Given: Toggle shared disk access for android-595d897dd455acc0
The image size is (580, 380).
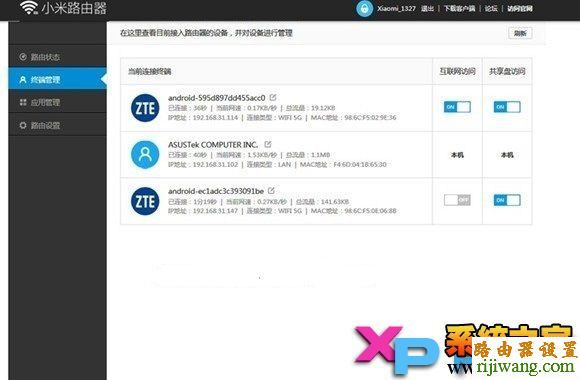Looking at the screenshot, I should (x=507, y=107).
